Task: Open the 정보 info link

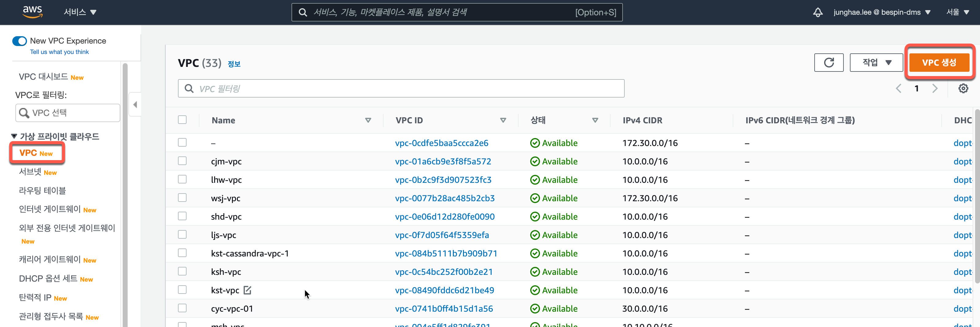Action: click(234, 64)
